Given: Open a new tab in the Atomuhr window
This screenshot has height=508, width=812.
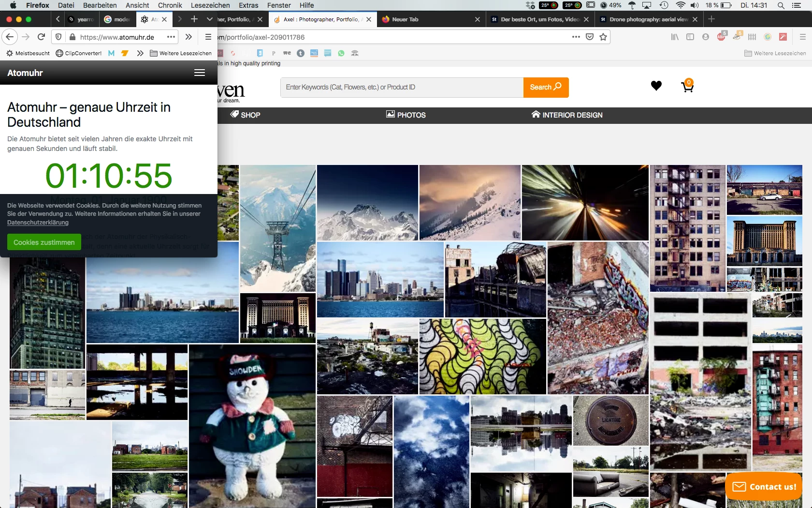Looking at the screenshot, I should pos(194,19).
